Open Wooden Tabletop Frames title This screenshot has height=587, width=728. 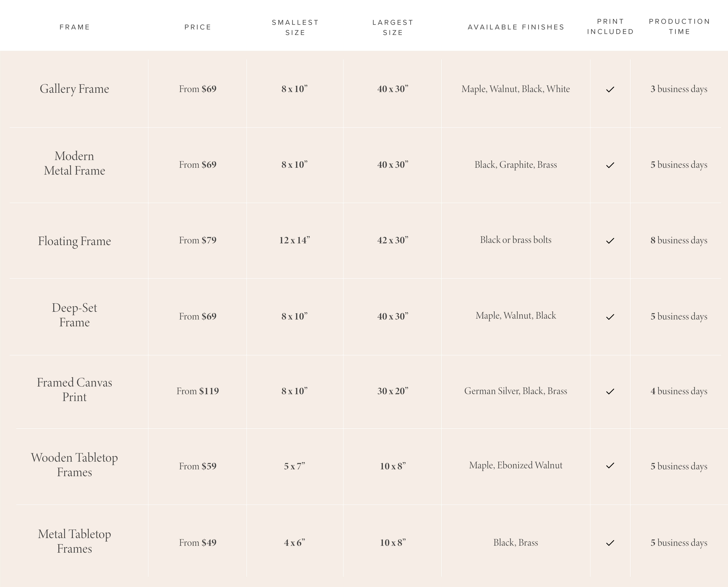coord(74,465)
